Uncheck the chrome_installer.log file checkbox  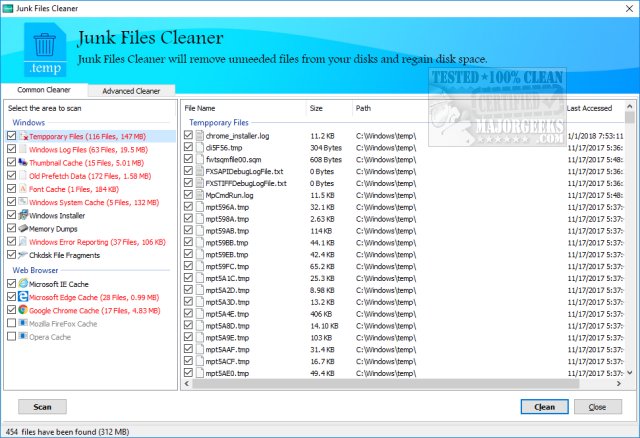188,135
